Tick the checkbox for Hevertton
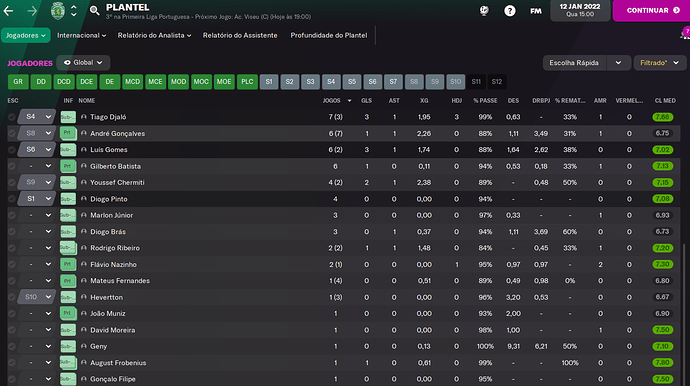This screenshot has height=386, width=690. 12,298
